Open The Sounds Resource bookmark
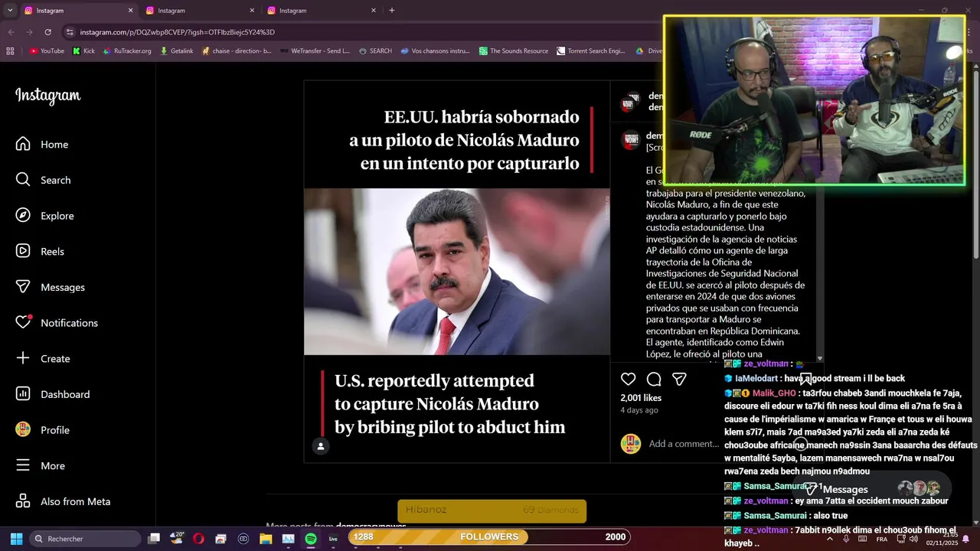This screenshot has width=980, height=551. 514,51
